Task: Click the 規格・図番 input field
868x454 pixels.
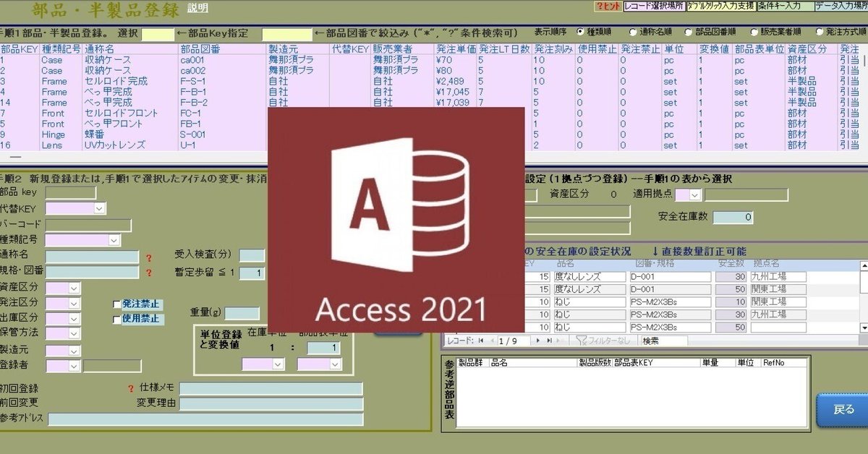Action: point(91,273)
